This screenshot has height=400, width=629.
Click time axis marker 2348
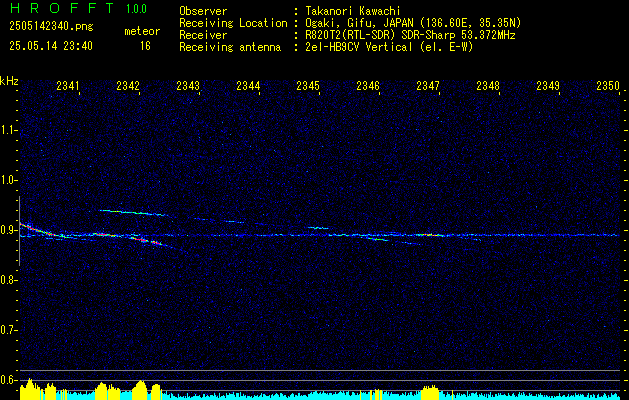(x=488, y=86)
